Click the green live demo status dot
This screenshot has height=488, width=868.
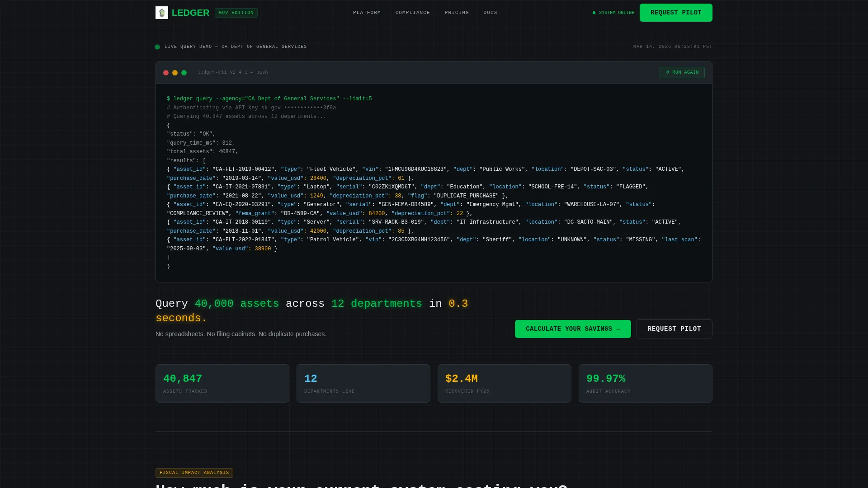[157, 47]
